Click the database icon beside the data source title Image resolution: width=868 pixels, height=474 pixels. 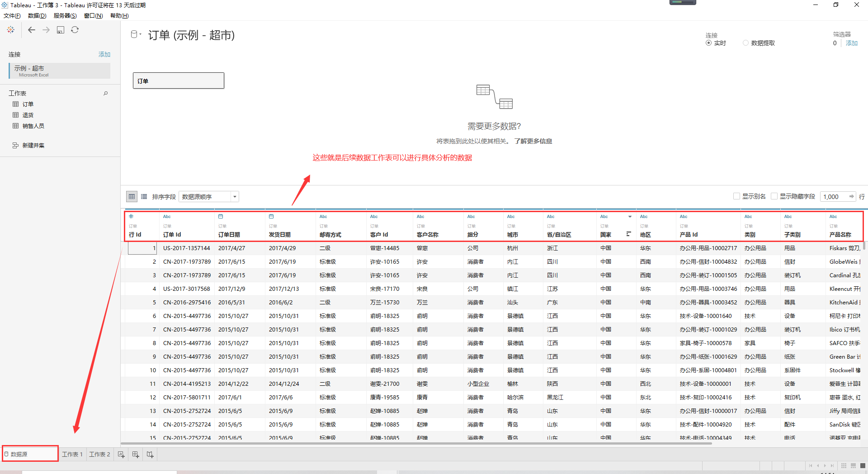point(134,34)
